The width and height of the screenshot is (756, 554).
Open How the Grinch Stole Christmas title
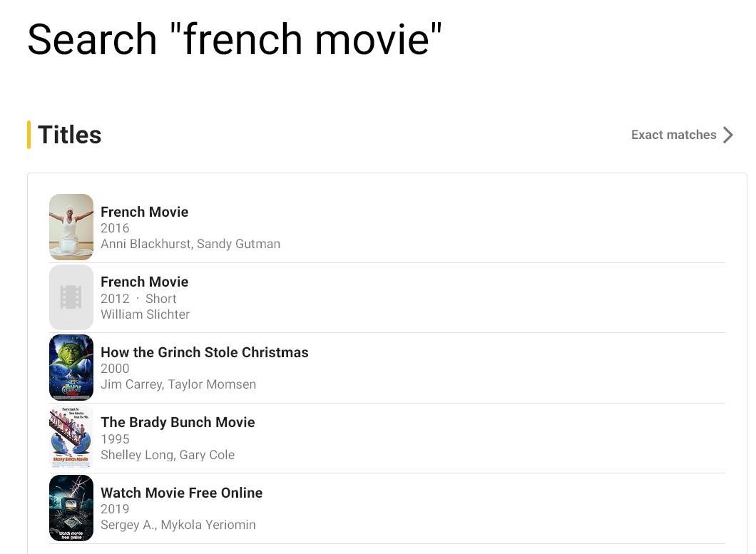pyautogui.click(x=205, y=352)
